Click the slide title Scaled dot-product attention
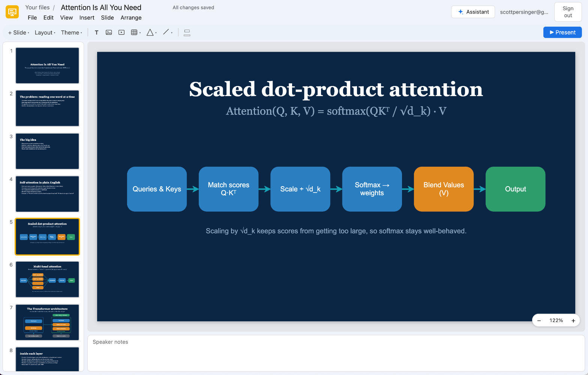588x375 pixels. 336,89
